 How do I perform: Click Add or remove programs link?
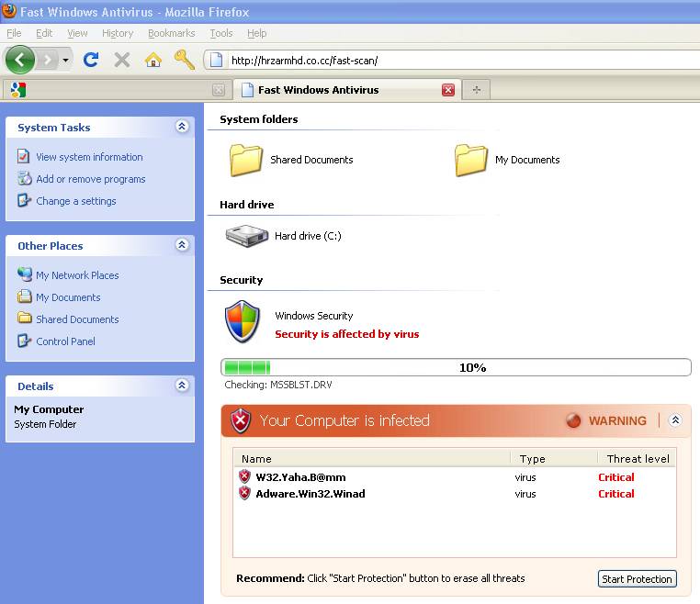(x=91, y=179)
